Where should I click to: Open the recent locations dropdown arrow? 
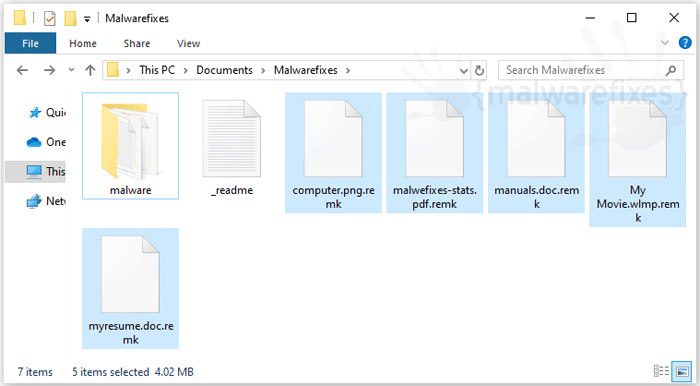[71, 70]
